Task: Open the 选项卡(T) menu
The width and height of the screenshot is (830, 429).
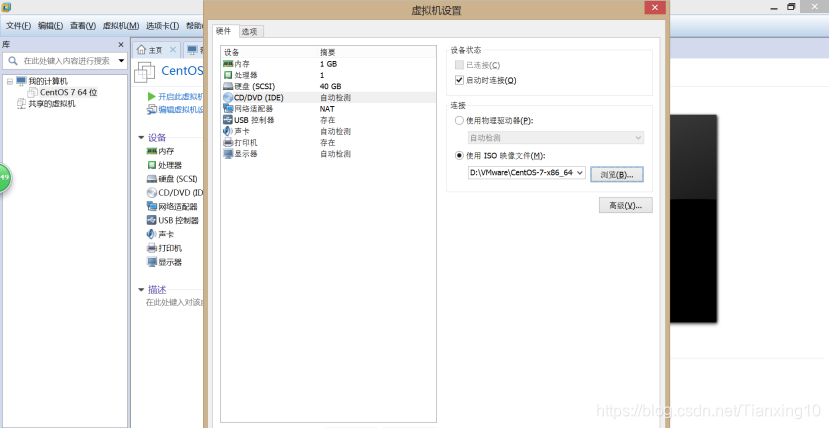Action: [x=163, y=25]
